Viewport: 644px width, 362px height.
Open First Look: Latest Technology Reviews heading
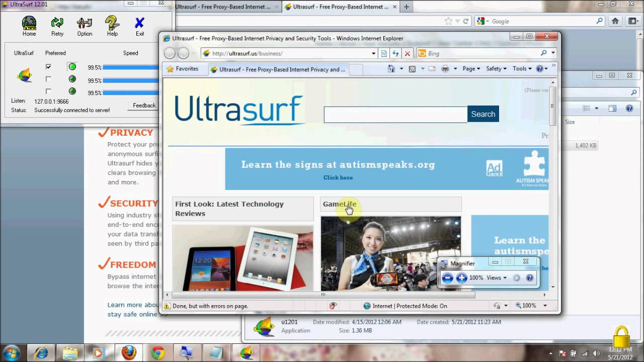tap(229, 209)
